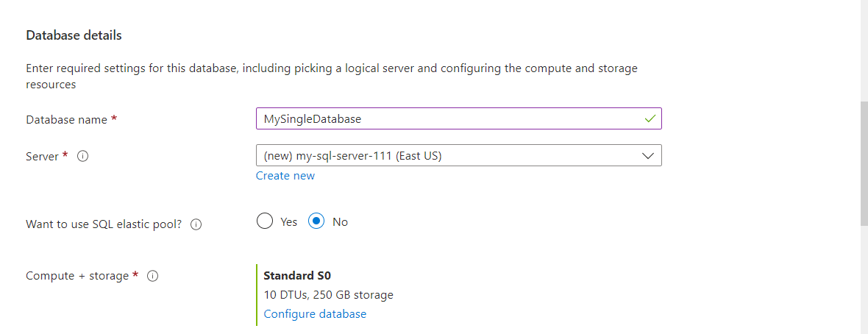Expand the Server dropdown chevron arrow
The width and height of the screenshot is (868, 334).
(x=647, y=156)
